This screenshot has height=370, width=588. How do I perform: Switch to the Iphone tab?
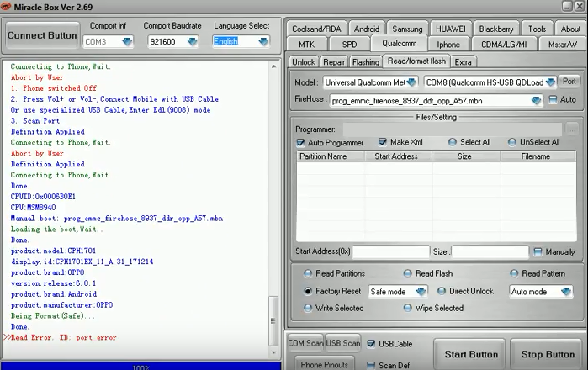[x=448, y=45]
